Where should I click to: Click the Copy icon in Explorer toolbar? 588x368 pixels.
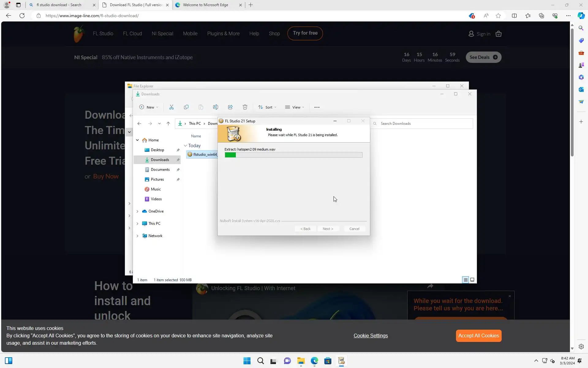click(186, 107)
